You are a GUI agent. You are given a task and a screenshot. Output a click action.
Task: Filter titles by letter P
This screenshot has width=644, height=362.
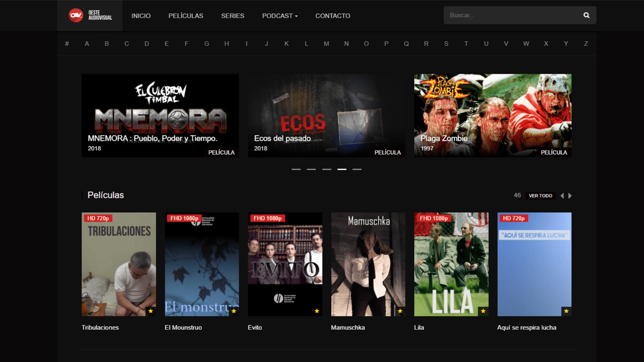point(386,44)
